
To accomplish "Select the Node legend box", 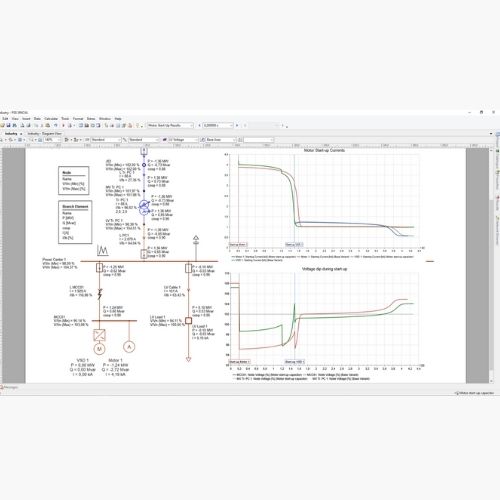I will pos(74,180).
